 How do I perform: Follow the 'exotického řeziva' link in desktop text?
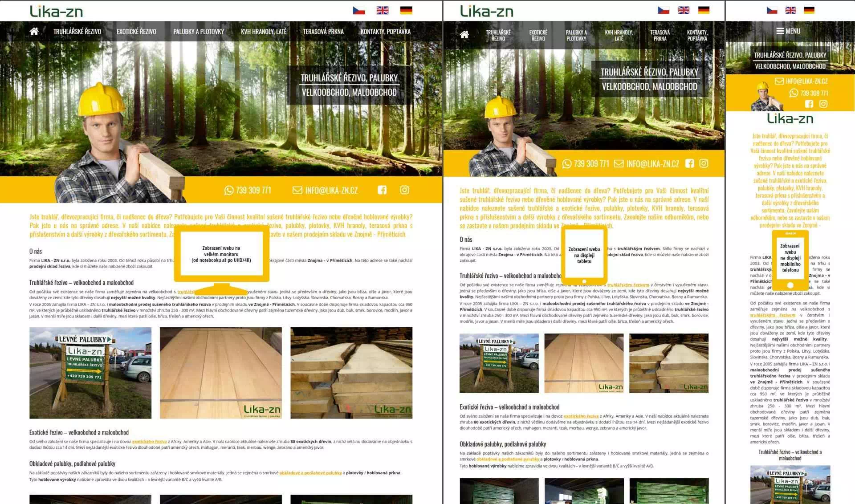tap(150, 442)
